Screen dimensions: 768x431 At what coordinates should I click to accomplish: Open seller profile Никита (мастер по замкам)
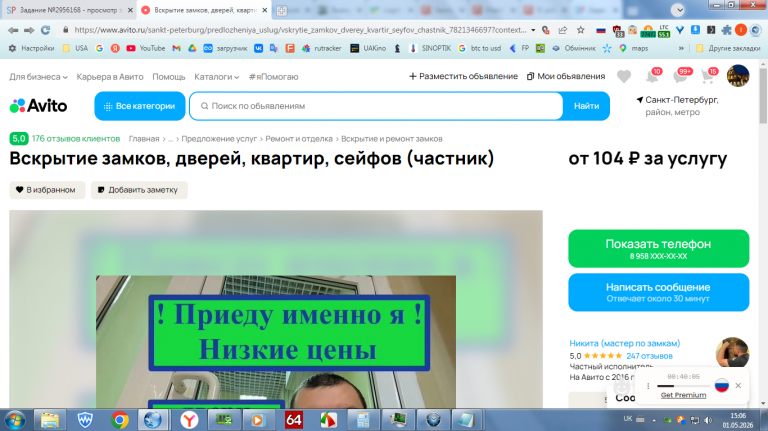624,343
